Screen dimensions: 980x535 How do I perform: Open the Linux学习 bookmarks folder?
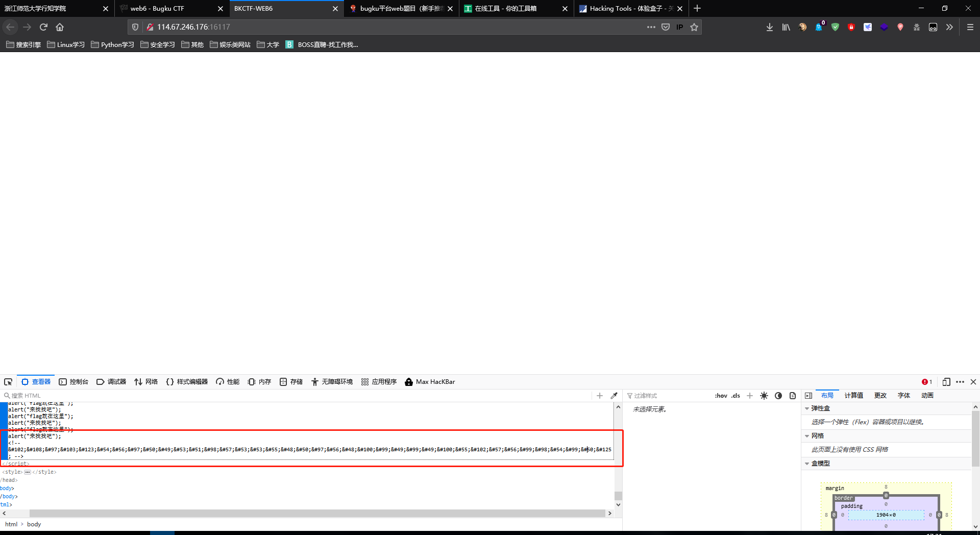click(66, 45)
